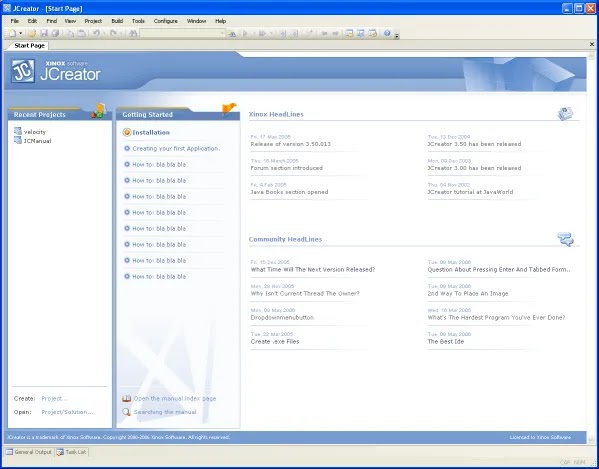
Task: Click the Help question mark icon
Action: pyautogui.click(x=387, y=34)
